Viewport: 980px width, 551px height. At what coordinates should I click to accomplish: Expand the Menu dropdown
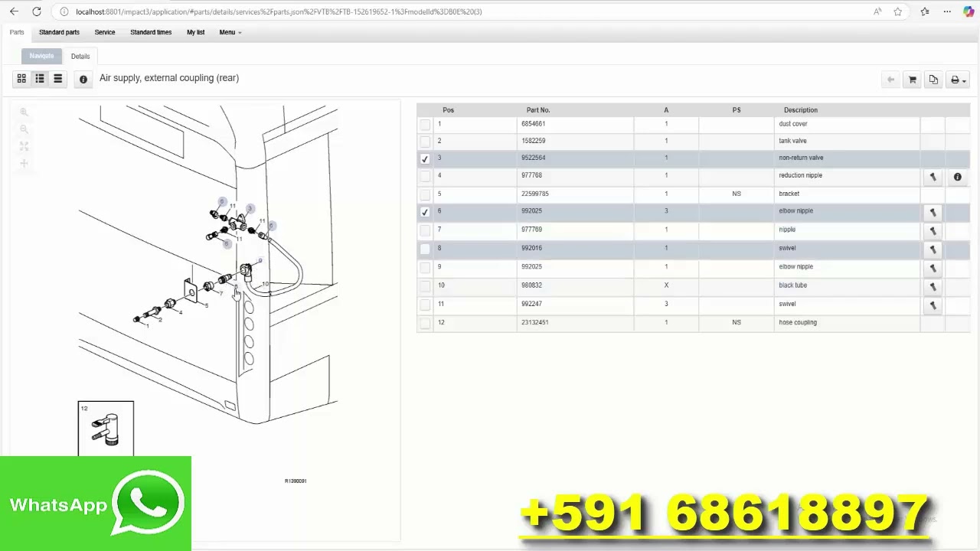point(230,32)
